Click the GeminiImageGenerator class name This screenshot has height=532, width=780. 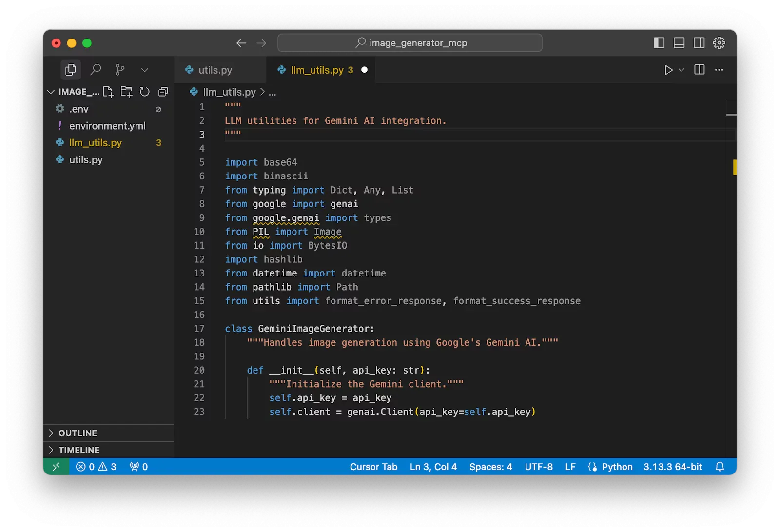pyautogui.click(x=314, y=329)
